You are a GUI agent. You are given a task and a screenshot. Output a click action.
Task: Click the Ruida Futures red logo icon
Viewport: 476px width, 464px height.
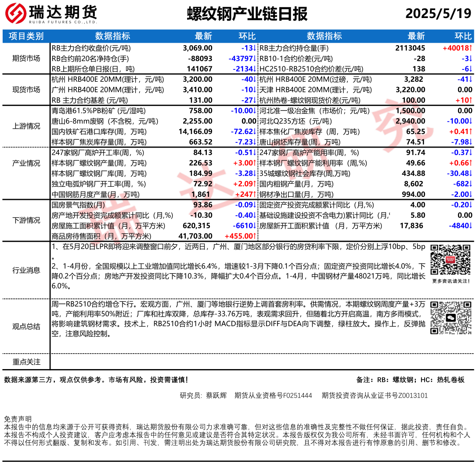coord(16,13)
